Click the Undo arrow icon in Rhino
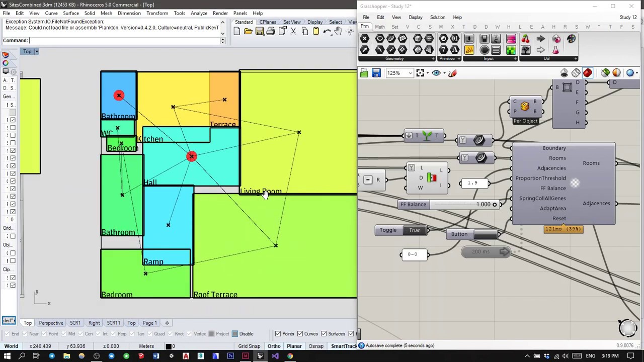 [x=327, y=31]
